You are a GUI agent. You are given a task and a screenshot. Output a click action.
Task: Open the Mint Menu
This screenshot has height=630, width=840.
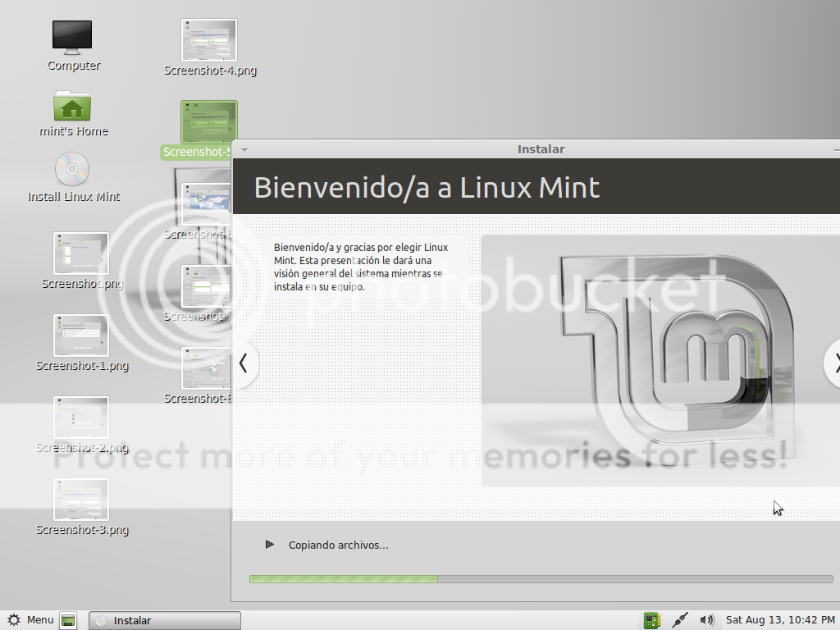click(31, 620)
